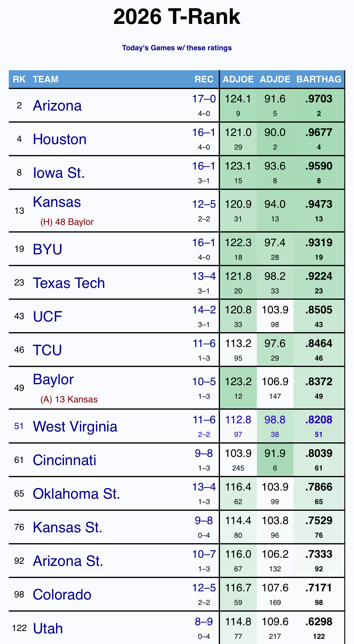Image resolution: width=354 pixels, height=644 pixels.
Task: Open the Arizona team page
Action: tap(57, 106)
